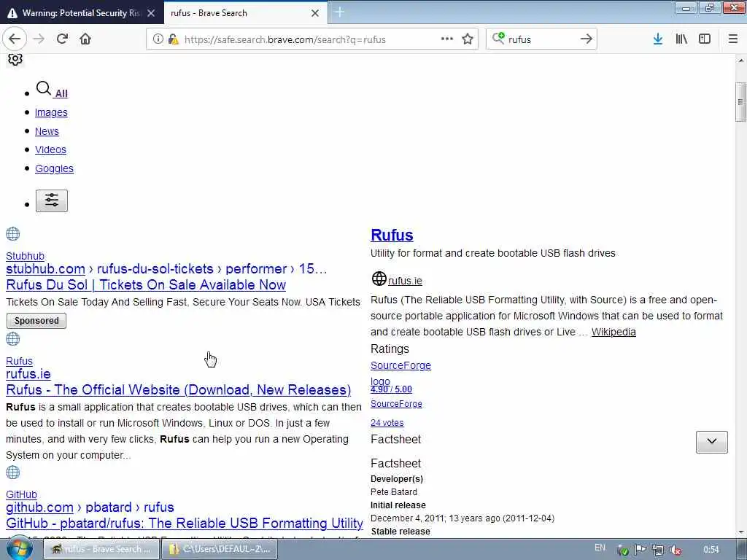Viewport: 747px width, 560px height.
Task: Switch to News results
Action: (47, 131)
